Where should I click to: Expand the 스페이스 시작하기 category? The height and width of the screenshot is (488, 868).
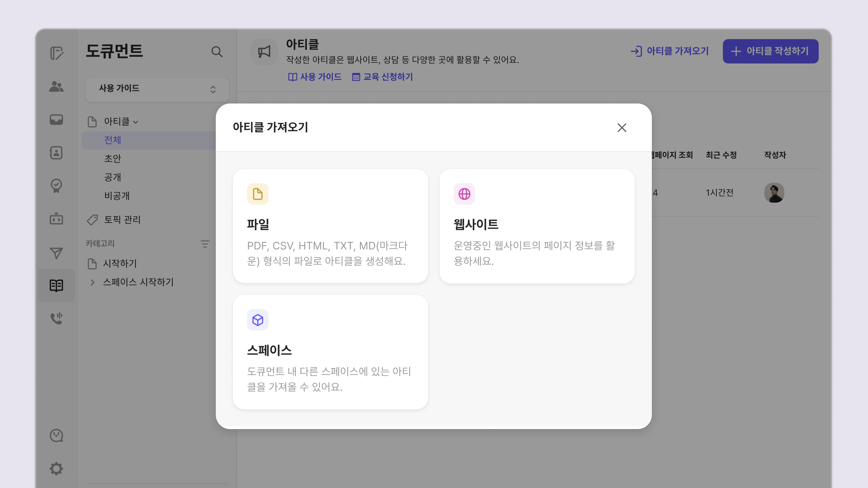coord(92,282)
